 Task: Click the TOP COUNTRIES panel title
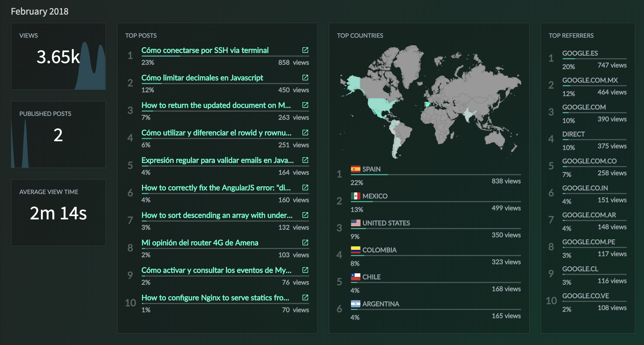pyautogui.click(x=360, y=36)
